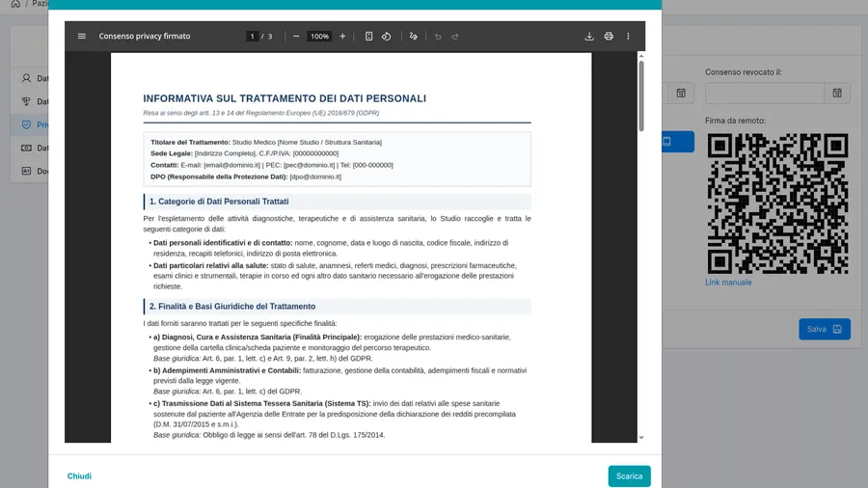This screenshot has height=488, width=868.
Task: Select the annotation draw tool icon
Action: pyautogui.click(x=413, y=36)
